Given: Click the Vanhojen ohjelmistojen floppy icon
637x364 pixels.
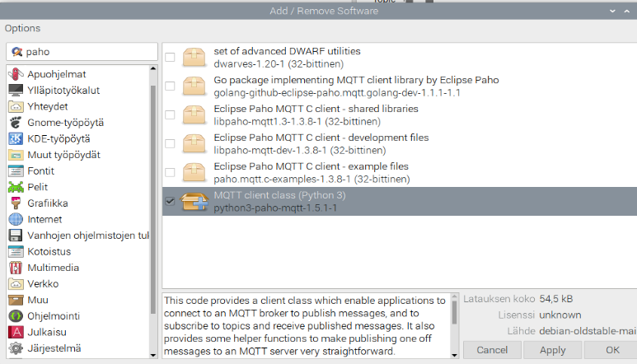Looking at the screenshot, I should [x=16, y=236].
